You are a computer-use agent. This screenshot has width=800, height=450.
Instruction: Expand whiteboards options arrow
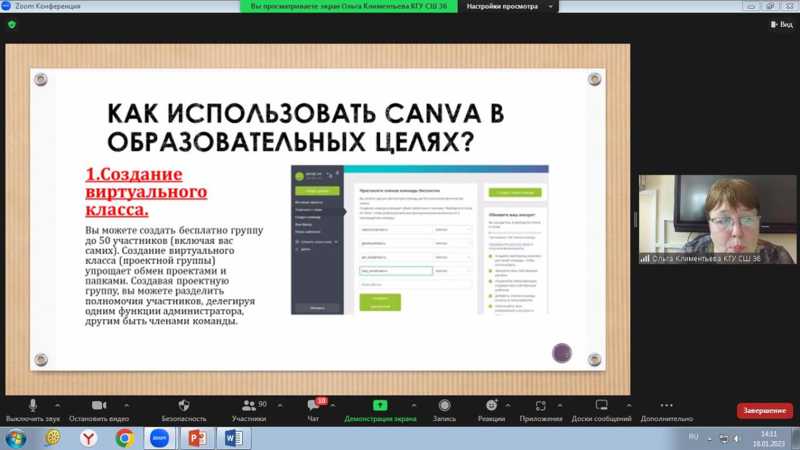coord(629,405)
